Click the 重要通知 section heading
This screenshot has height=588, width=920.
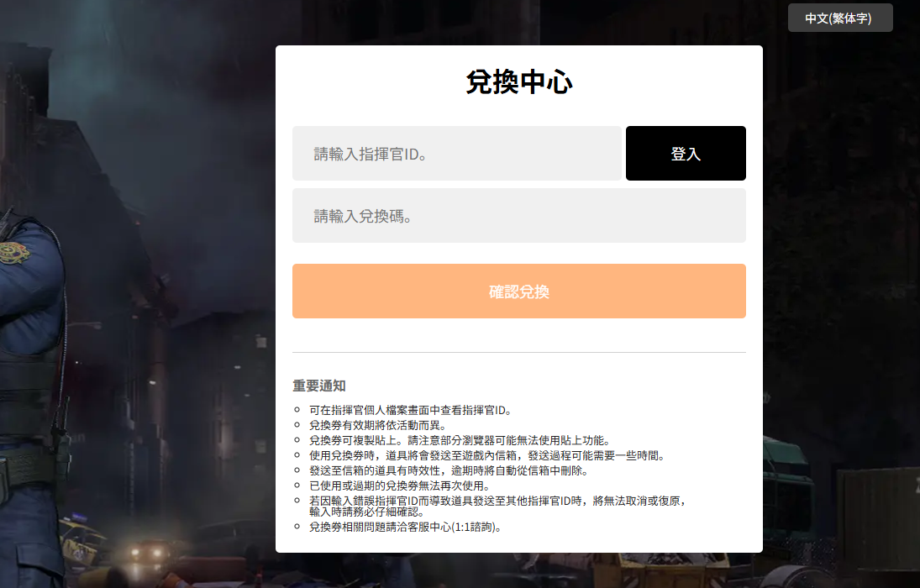pyautogui.click(x=319, y=386)
